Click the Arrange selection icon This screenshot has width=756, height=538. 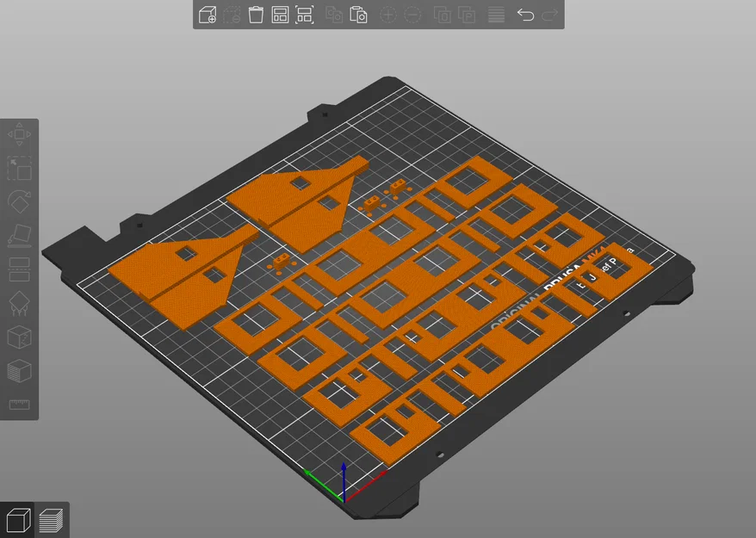305,15
